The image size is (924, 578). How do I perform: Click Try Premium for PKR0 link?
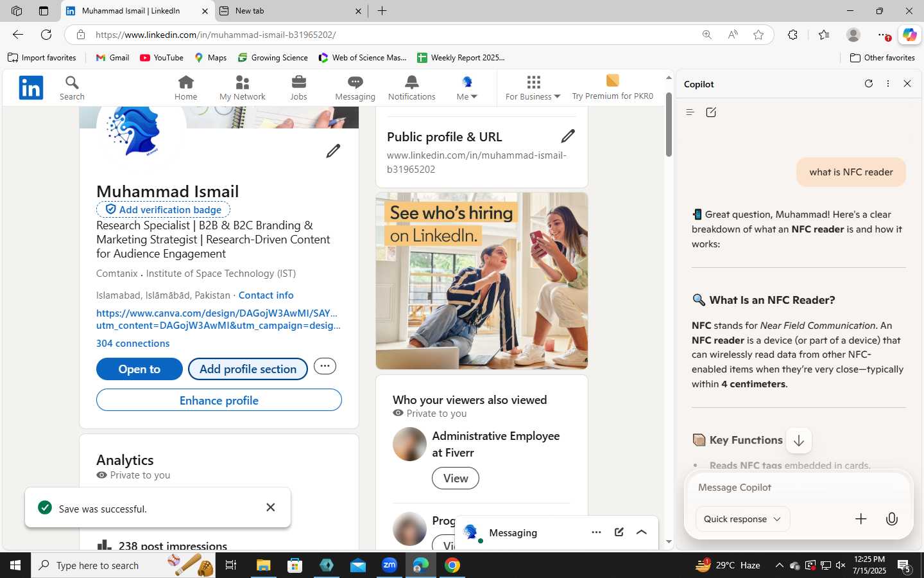coord(612,88)
